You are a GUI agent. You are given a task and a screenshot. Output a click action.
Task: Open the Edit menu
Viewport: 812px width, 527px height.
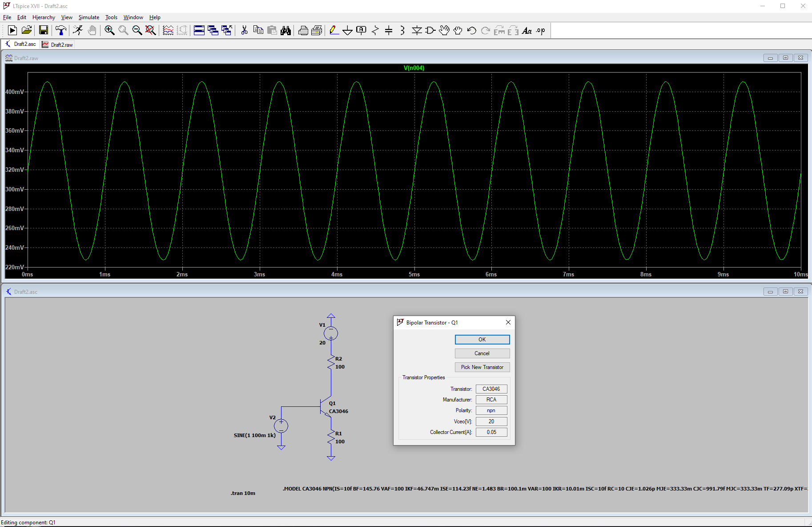(22, 17)
